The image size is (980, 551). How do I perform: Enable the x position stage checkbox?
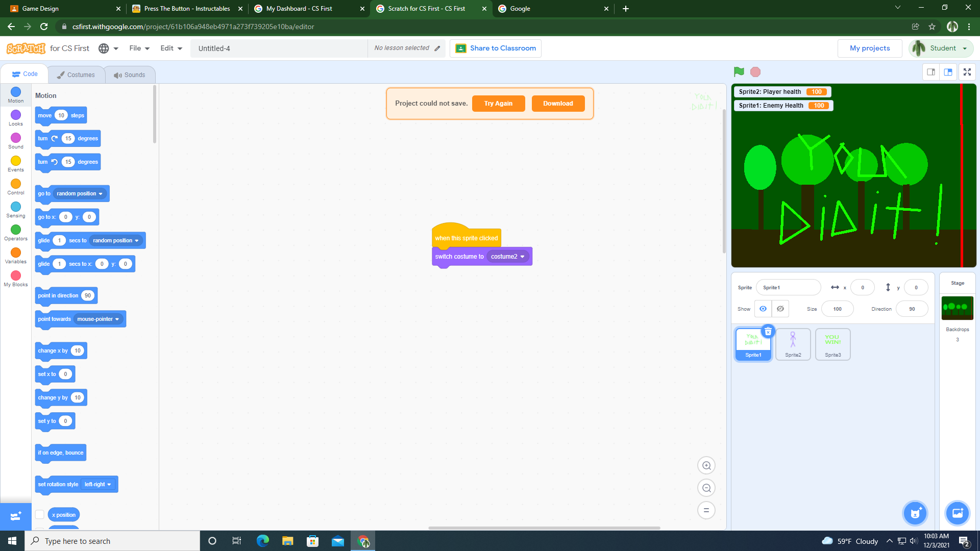(40, 515)
